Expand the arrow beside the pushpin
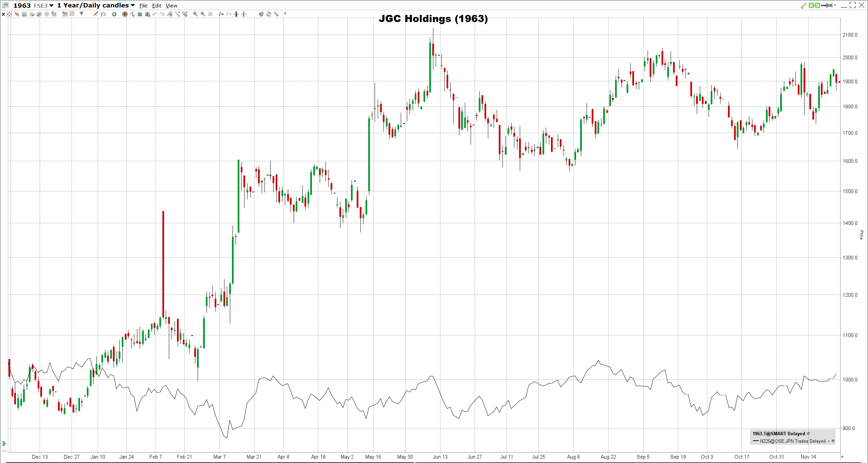This screenshot has width=868, height=463. (x=835, y=5)
